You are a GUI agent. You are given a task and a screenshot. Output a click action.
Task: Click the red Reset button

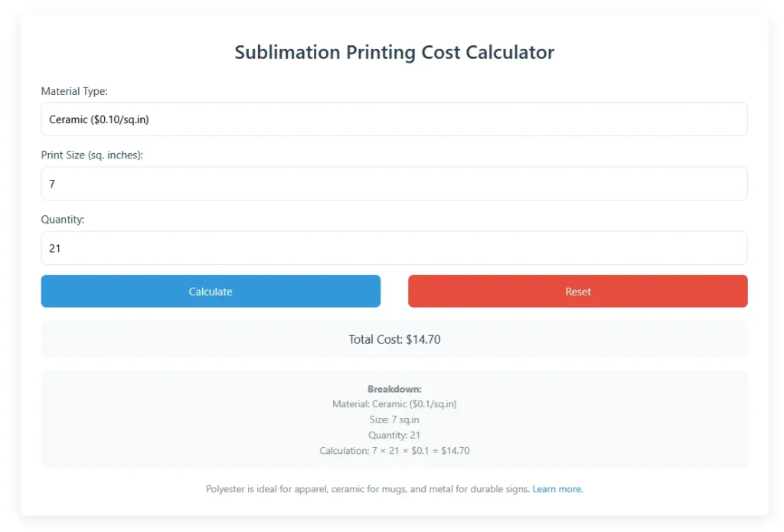pos(577,291)
